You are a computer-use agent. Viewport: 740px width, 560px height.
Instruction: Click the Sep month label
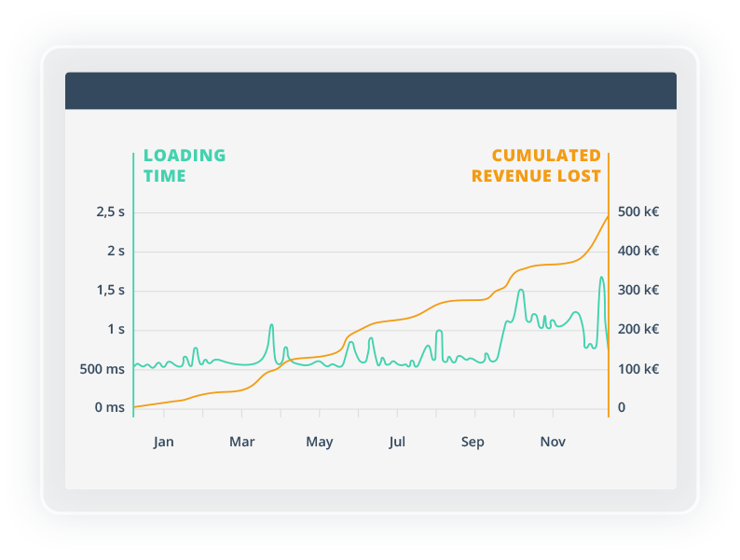click(473, 442)
